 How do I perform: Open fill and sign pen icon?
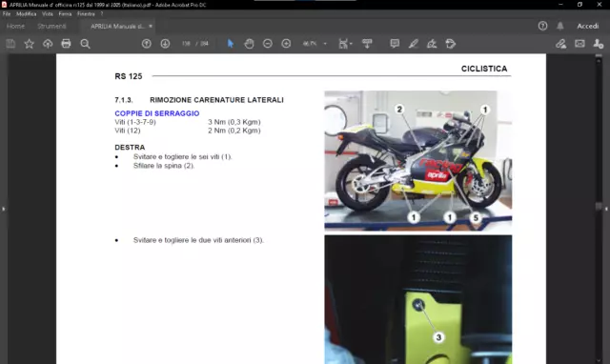click(x=560, y=44)
